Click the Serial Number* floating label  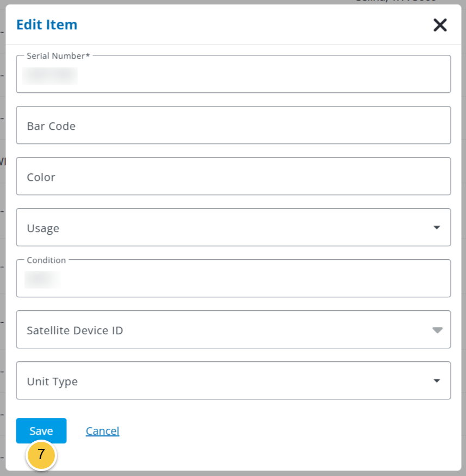(x=58, y=56)
